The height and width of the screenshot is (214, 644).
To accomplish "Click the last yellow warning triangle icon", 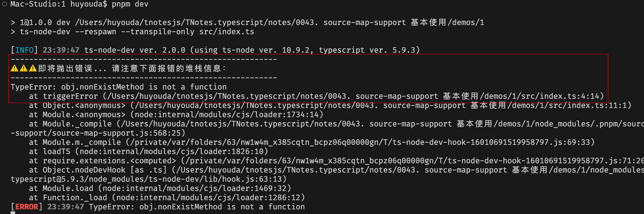I will pos(33,68).
